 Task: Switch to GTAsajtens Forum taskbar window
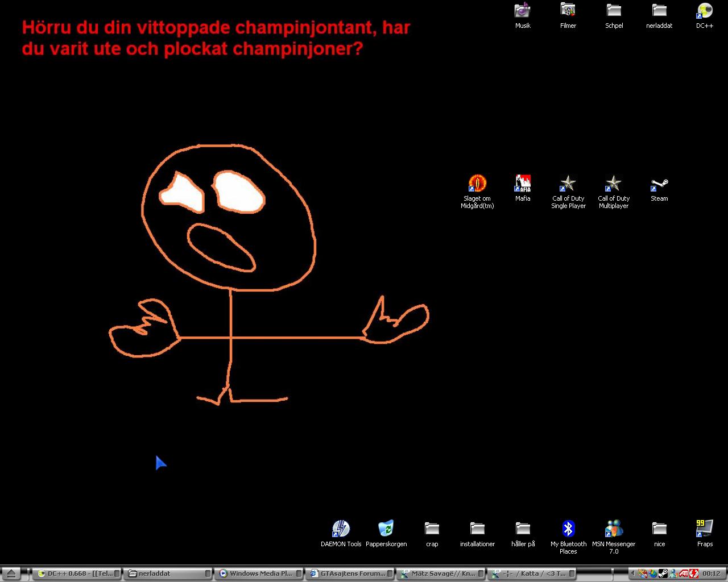350,573
